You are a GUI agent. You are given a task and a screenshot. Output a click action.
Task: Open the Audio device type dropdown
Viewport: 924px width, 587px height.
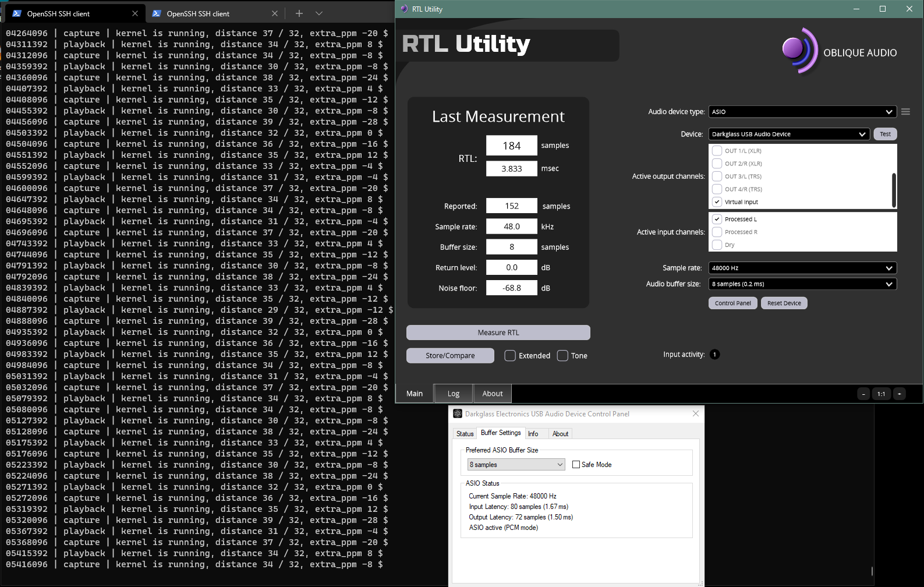point(802,112)
